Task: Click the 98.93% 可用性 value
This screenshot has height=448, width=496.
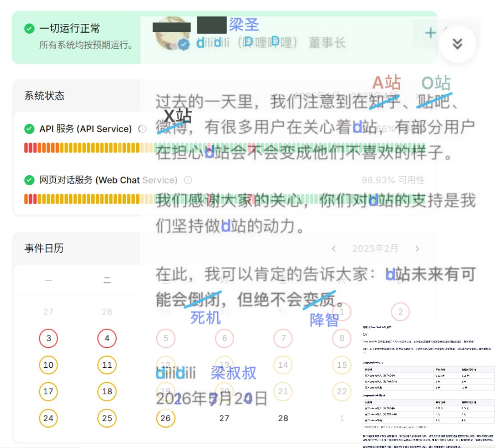Action: (x=393, y=180)
